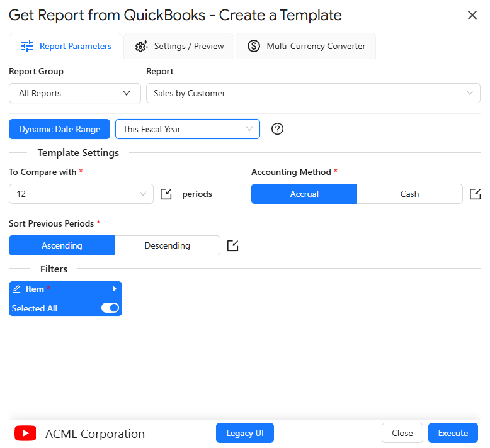Click the ACME Corporation company name
Image resolution: width=490 pixels, height=448 pixels.
tap(95, 434)
